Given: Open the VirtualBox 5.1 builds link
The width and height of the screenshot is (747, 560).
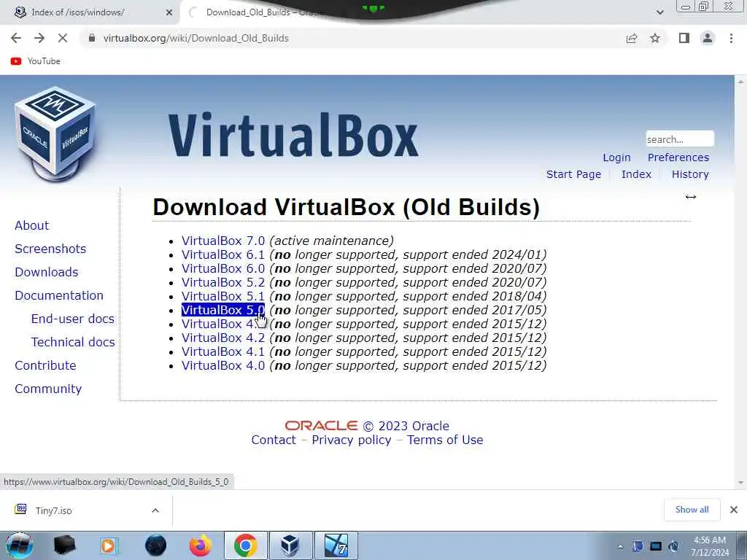Looking at the screenshot, I should click(223, 296).
